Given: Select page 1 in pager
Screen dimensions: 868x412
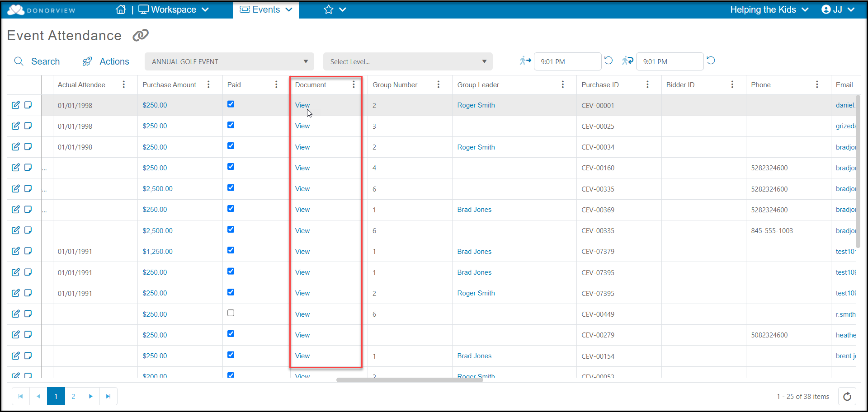Looking at the screenshot, I should point(56,396).
